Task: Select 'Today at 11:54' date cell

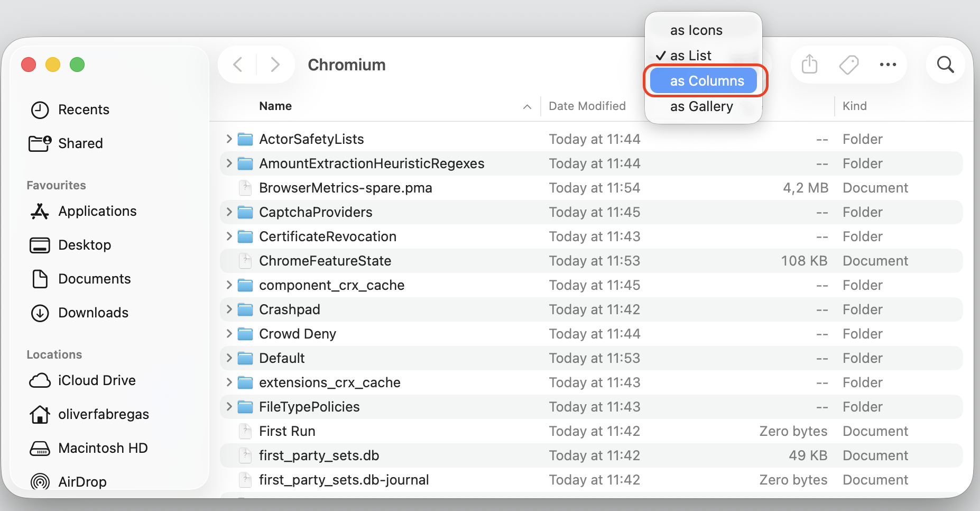Action: pyautogui.click(x=595, y=188)
